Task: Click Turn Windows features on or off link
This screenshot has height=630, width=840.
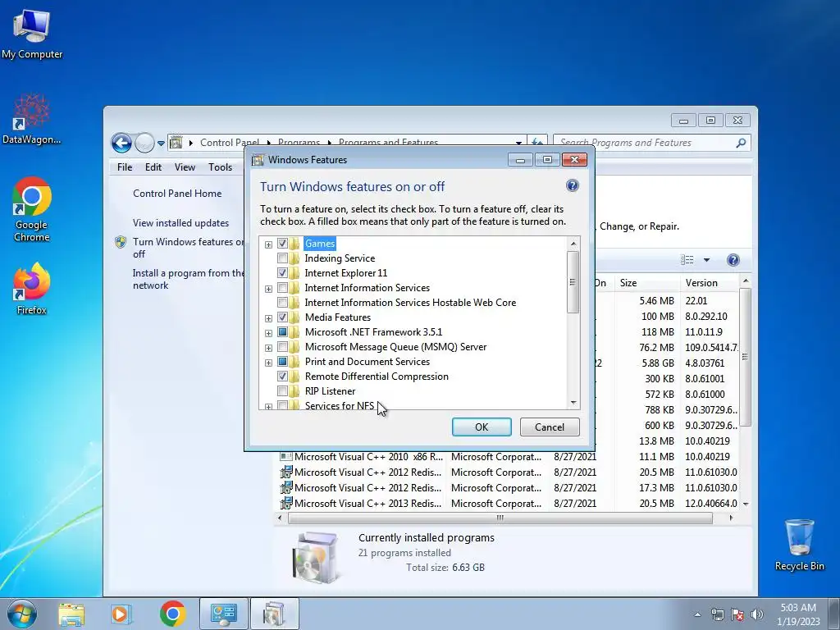Action: [189, 248]
